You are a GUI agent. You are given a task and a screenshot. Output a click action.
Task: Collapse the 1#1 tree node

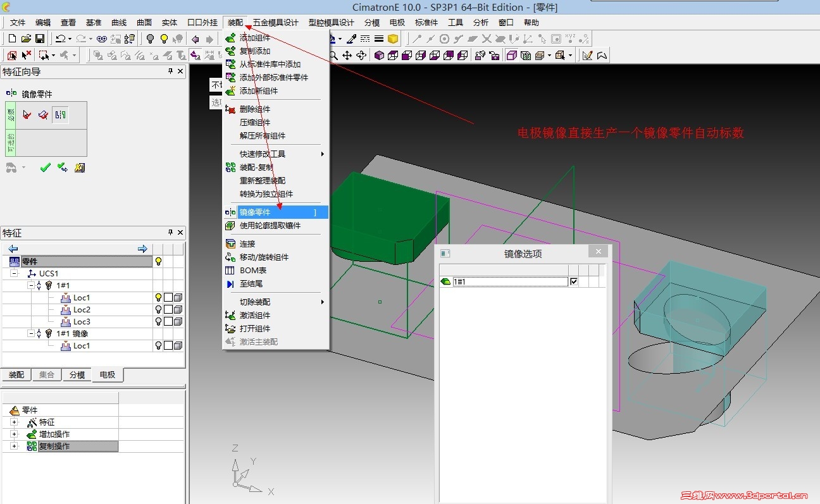(31, 285)
